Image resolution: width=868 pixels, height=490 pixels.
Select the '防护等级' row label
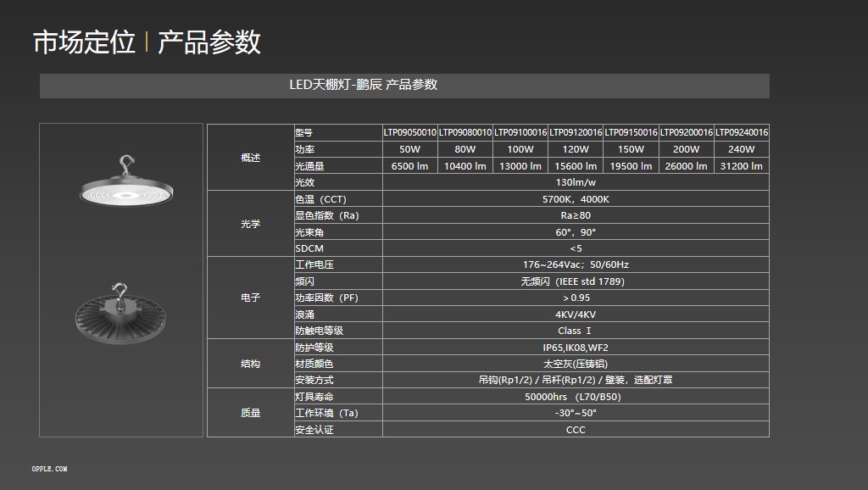click(x=314, y=347)
